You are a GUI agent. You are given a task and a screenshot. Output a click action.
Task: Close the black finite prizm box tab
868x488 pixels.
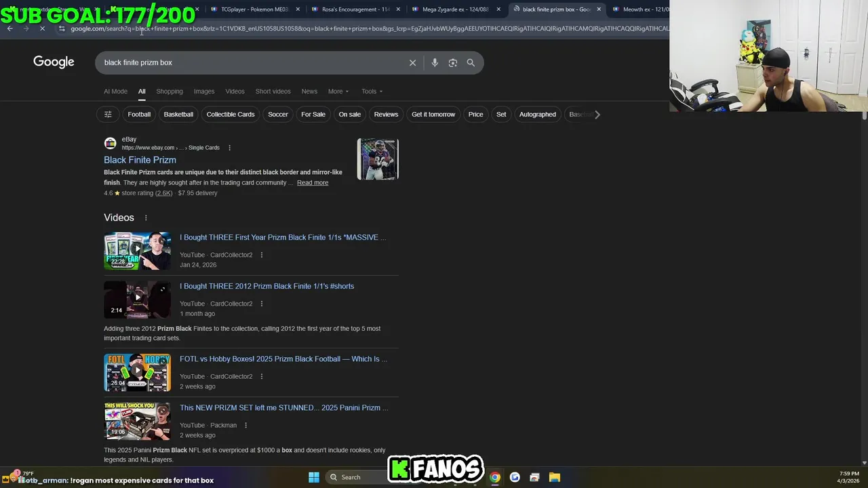(599, 9)
